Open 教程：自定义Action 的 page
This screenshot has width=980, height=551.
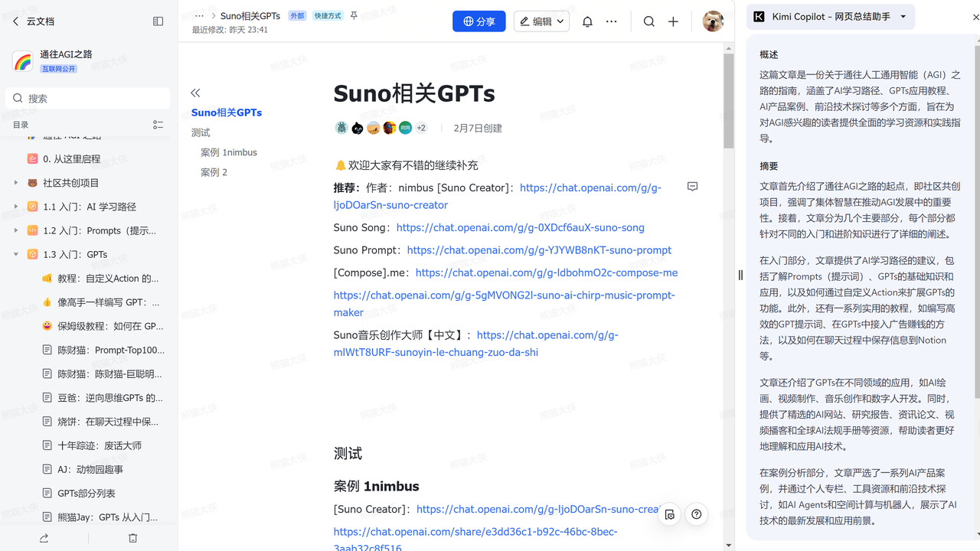click(108, 279)
